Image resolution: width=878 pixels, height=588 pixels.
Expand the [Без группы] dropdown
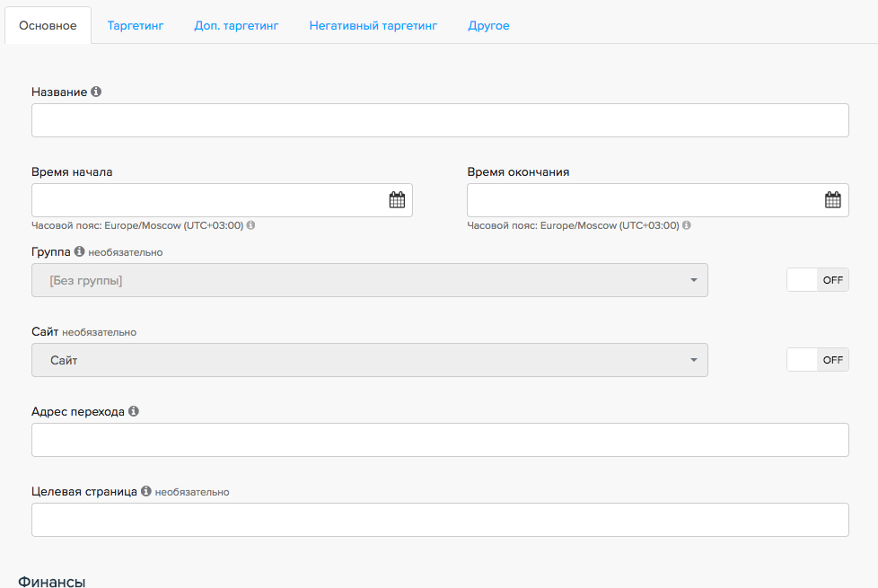pyautogui.click(x=369, y=280)
